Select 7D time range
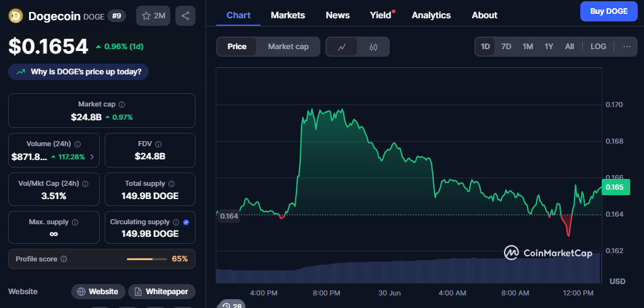 coord(506,47)
